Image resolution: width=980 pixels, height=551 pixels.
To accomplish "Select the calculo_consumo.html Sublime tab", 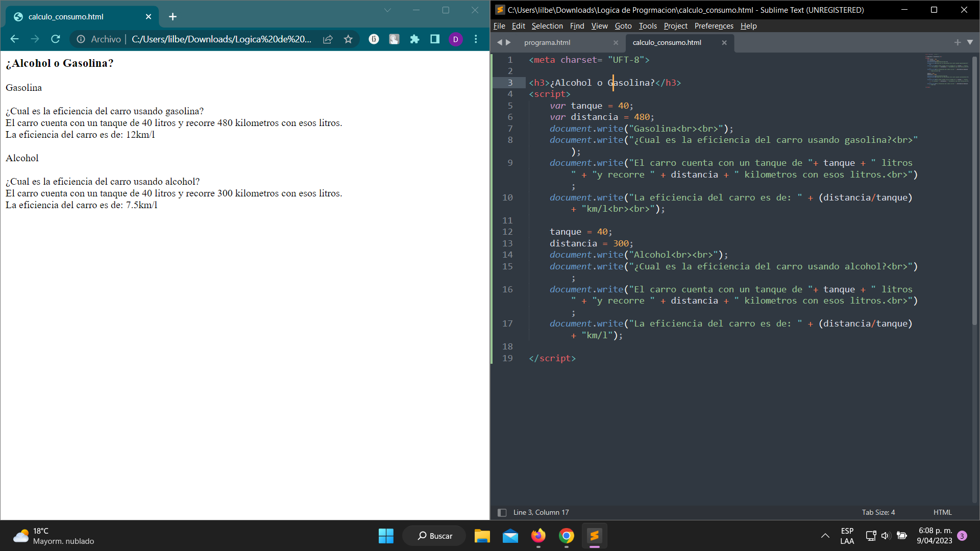I will pyautogui.click(x=667, y=43).
